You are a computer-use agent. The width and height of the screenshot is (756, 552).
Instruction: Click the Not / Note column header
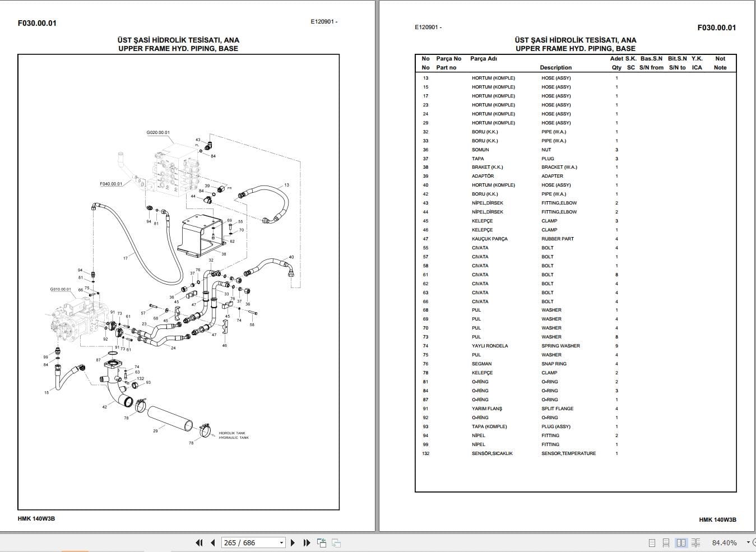coord(720,63)
